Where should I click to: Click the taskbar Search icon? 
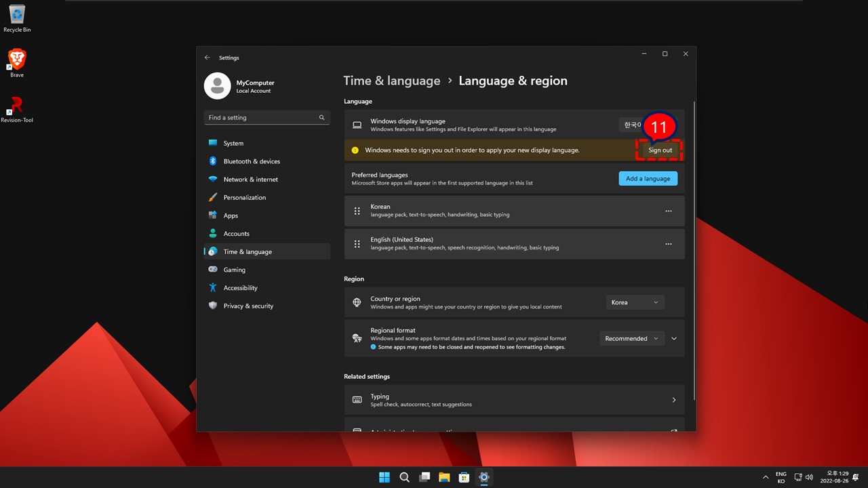404,477
